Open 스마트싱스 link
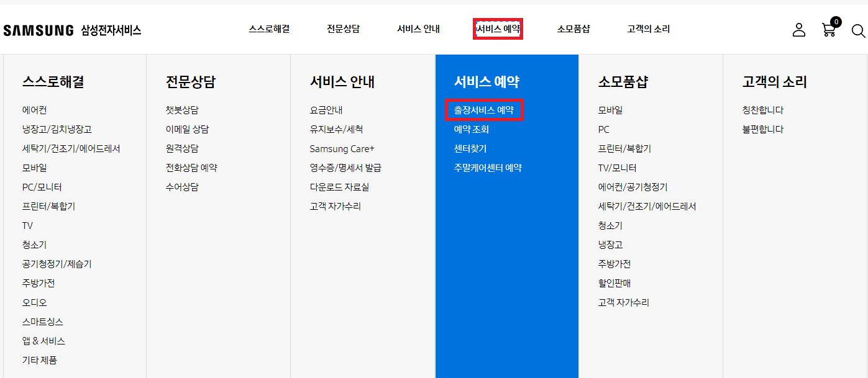868x378 pixels. coord(42,322)
